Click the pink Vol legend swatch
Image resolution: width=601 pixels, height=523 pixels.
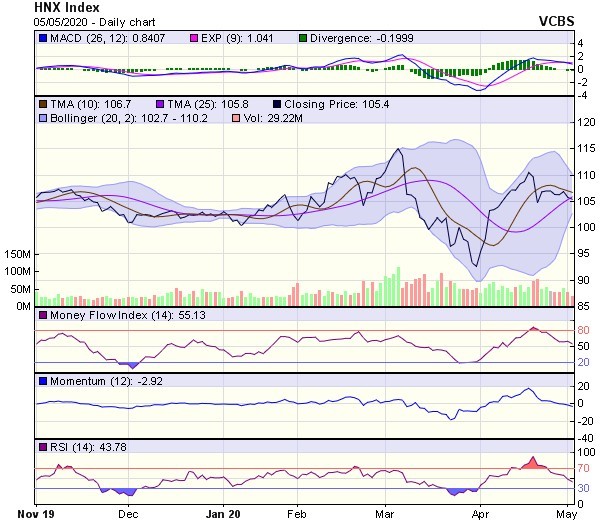[x=235, y=117]
